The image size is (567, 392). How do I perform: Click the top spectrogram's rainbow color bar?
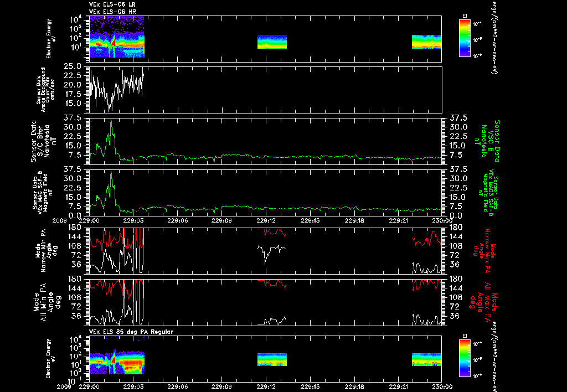click(465, 38)
